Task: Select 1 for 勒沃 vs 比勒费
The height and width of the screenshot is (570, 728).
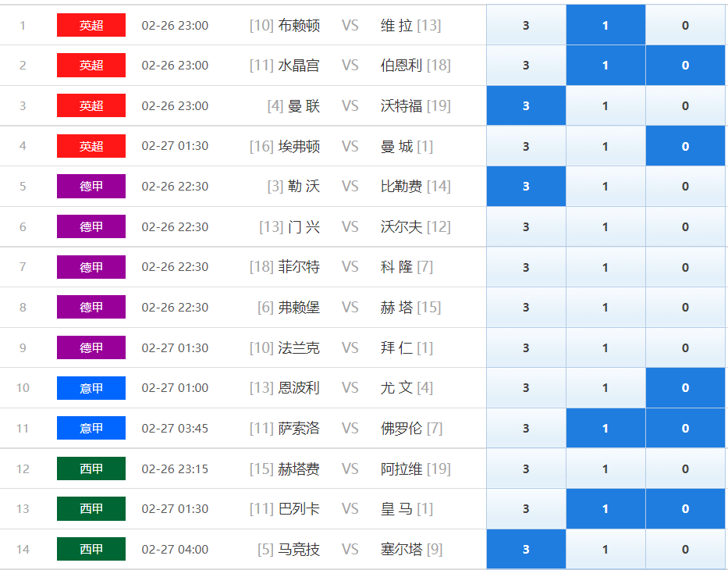Action: point(605,187)
